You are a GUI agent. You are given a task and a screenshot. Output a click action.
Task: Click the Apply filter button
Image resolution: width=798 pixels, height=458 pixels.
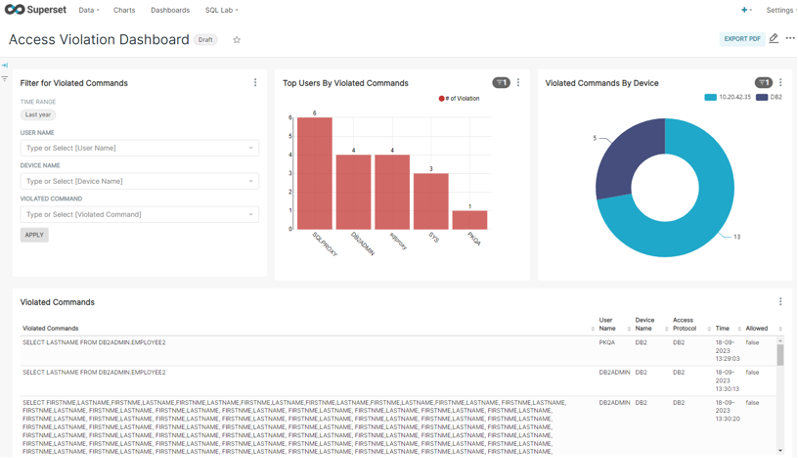click(x=34, y=235)
